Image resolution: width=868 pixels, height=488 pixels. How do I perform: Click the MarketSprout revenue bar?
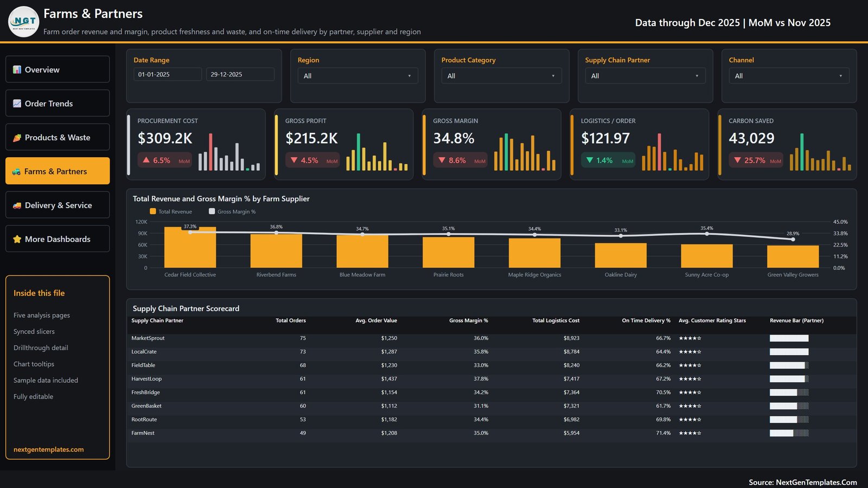(789, 338)
